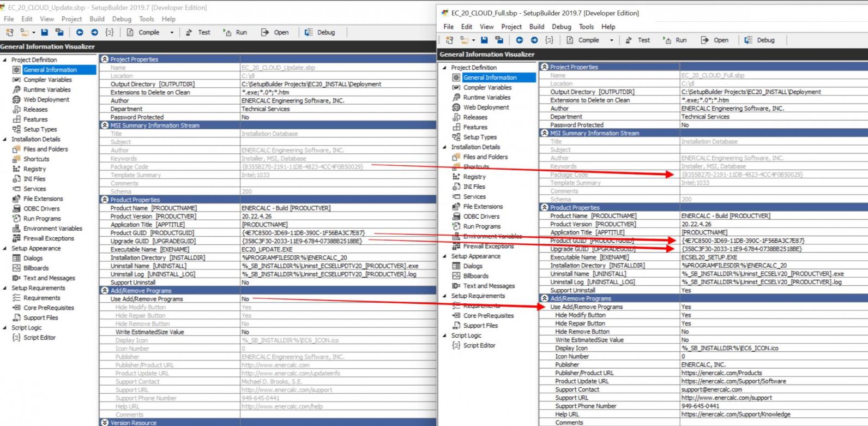
Task: Open Compile dropdown arrow in Update window
Action: [x=172, y=32]
